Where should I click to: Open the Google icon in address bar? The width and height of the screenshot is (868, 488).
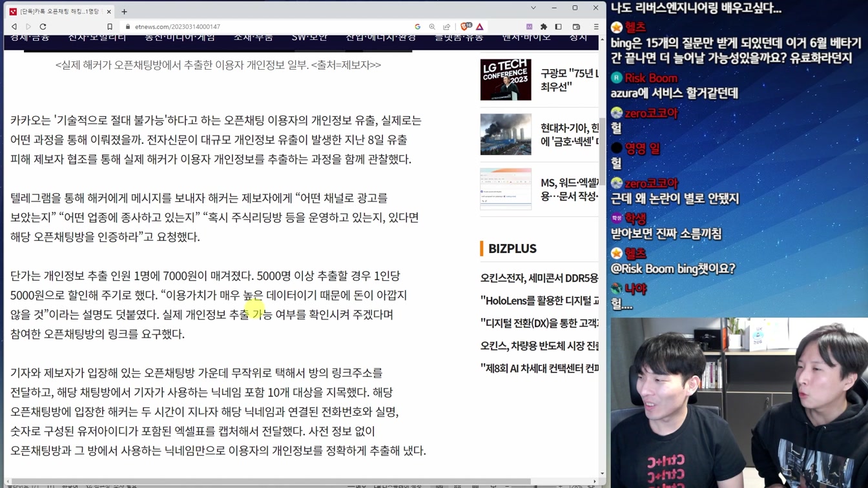(418, 26)
